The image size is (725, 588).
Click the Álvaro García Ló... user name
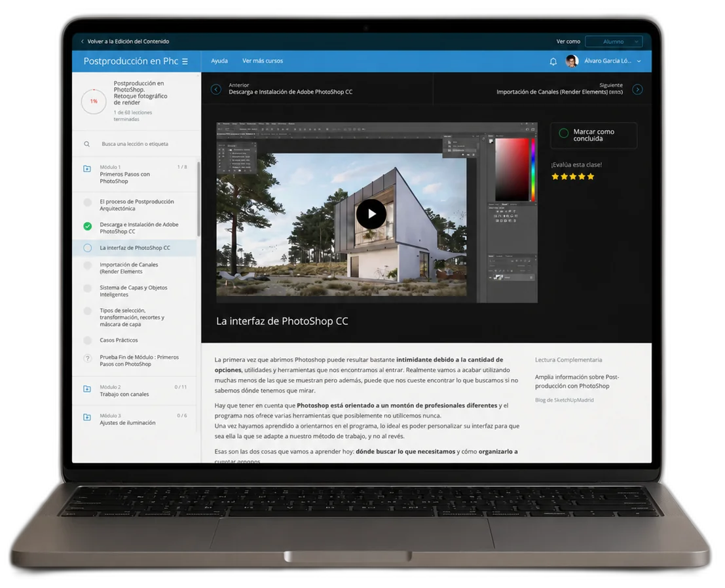[x=608, y=61]
